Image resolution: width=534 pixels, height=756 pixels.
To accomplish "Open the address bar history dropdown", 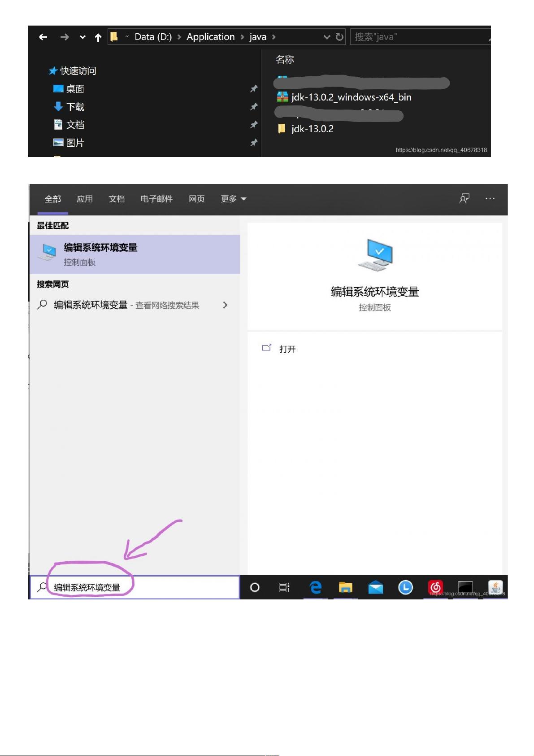I will click(x=327, y=37).
